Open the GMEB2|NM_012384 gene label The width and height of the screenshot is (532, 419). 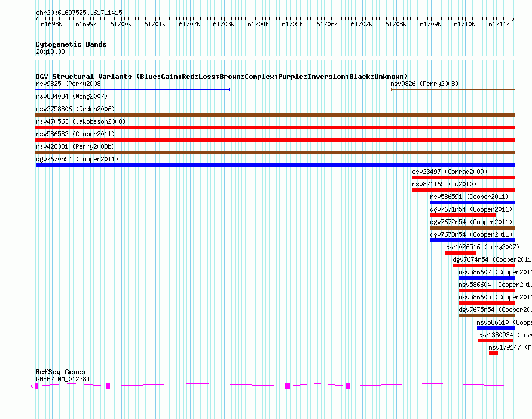63,380
